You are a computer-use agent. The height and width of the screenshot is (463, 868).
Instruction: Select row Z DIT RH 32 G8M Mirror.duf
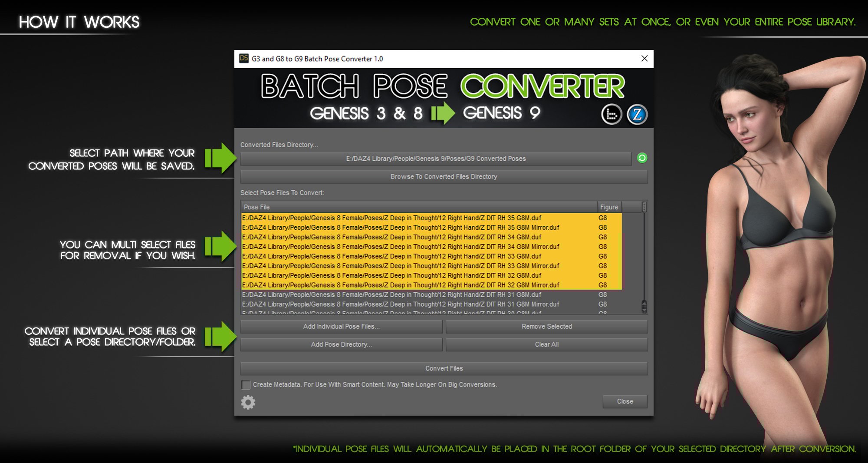[431, 285]
